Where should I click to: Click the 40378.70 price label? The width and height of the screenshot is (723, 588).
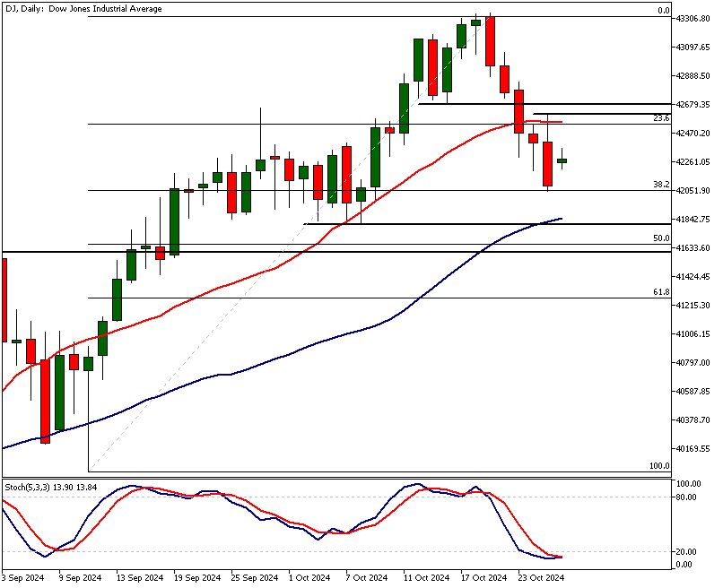(693, 419)
